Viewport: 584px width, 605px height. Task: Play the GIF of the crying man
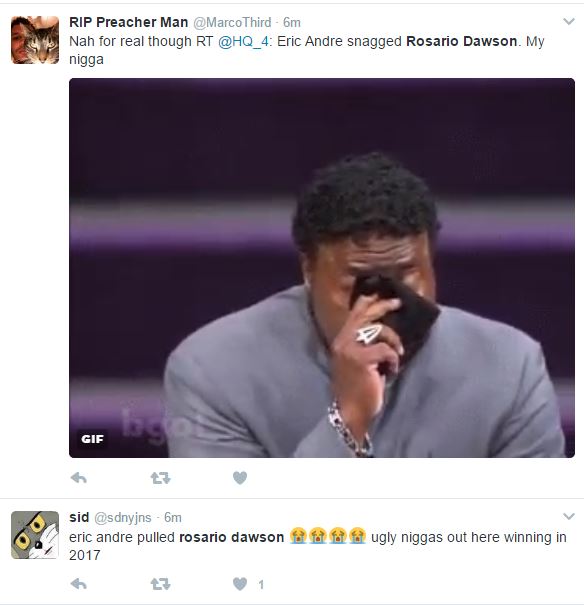click(x=322, y=268)
